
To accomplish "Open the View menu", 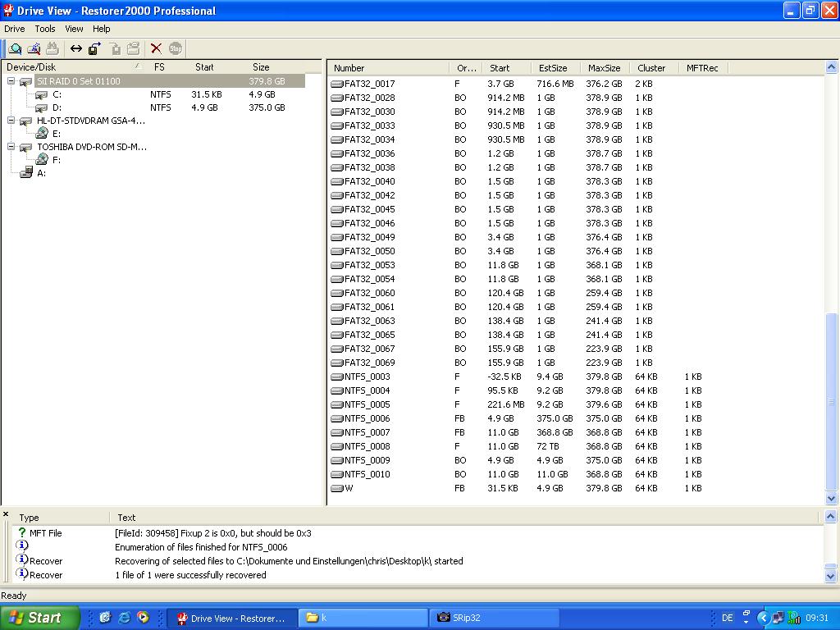I will pos(74,29).
